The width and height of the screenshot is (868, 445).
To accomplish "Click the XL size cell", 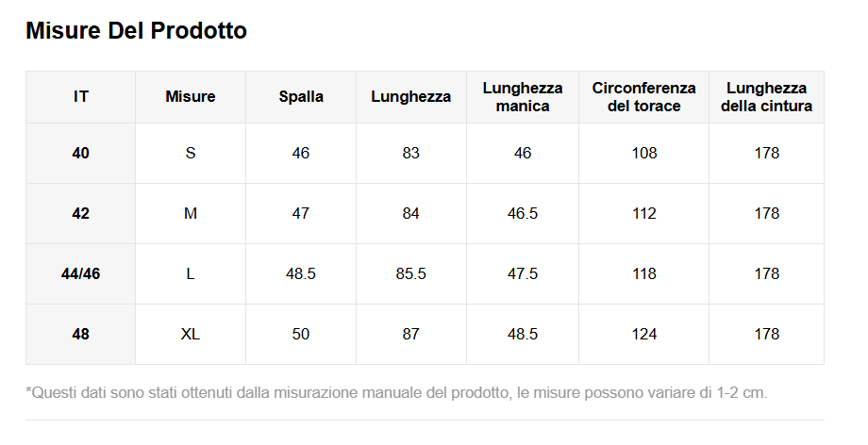I will click(x=191, y=334).
